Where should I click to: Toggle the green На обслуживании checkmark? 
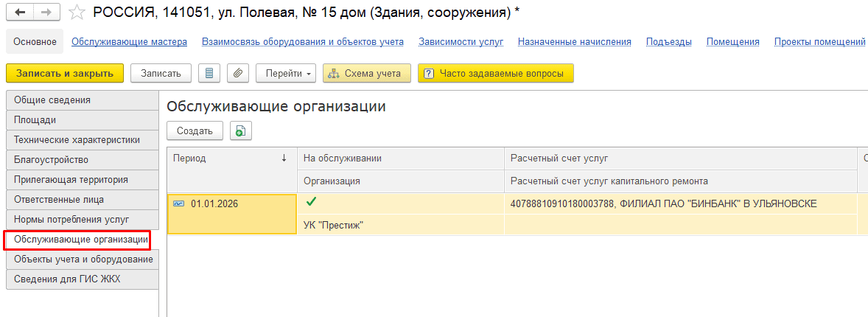[x=311, y=203]
